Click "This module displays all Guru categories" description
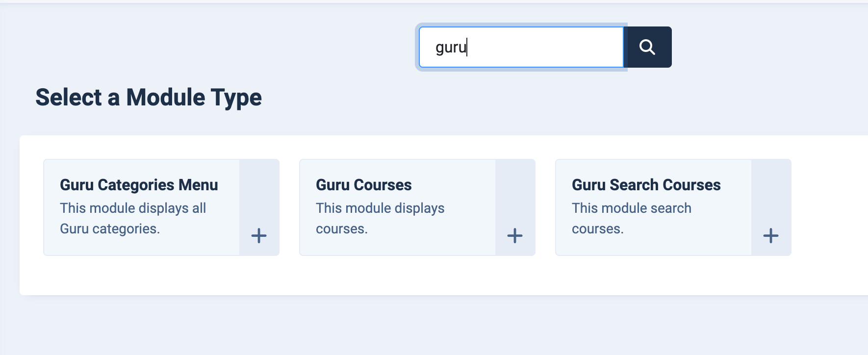The height and width of the screenshot is (355, 868). coord(133,218)
